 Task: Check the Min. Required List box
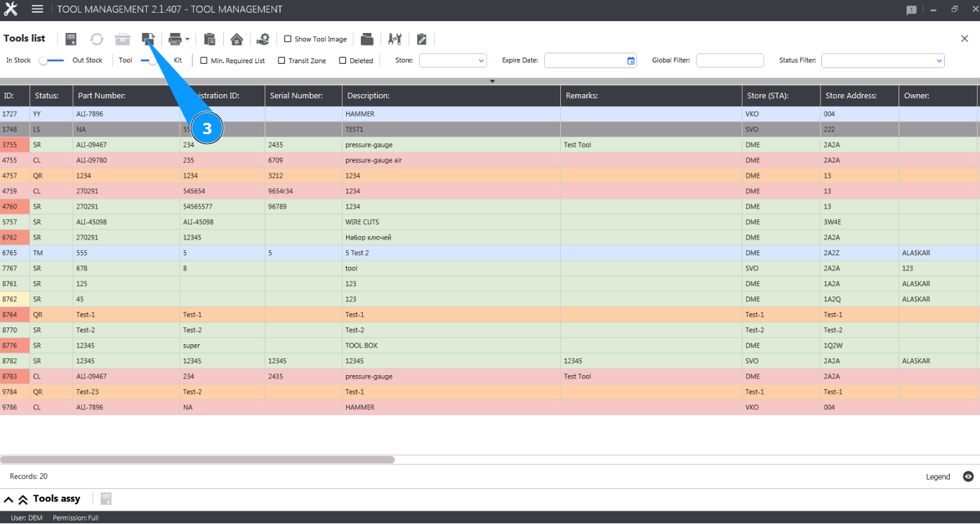pos(204,60)
